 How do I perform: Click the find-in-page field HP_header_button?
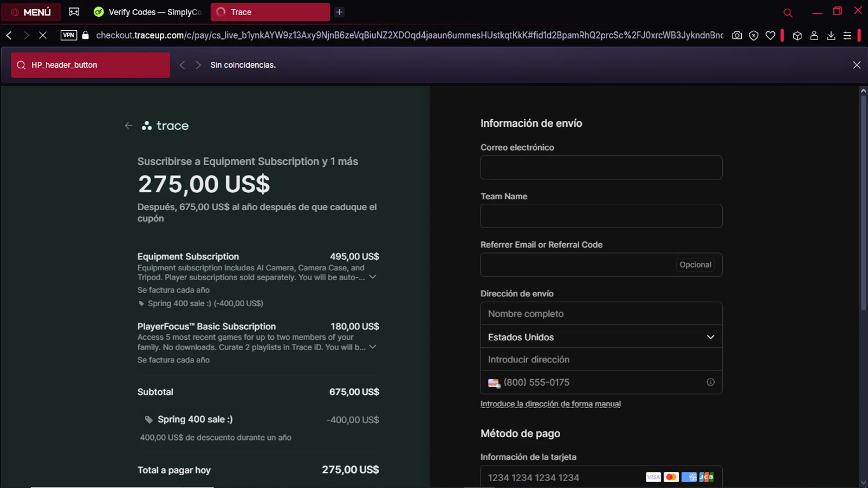pyautogui.click(x=90, y=65)
